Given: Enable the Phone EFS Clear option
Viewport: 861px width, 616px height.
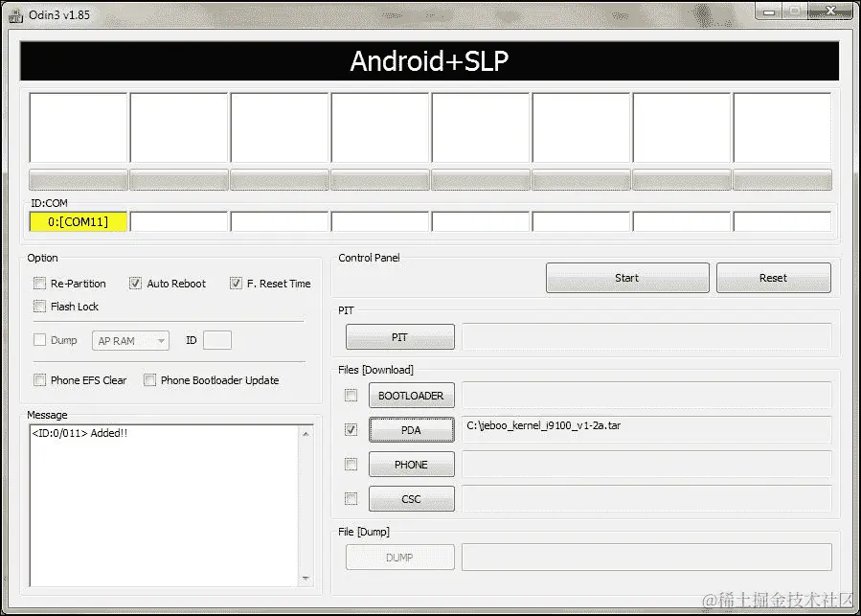Looking at the screenshot, I should tap(39, 379).
